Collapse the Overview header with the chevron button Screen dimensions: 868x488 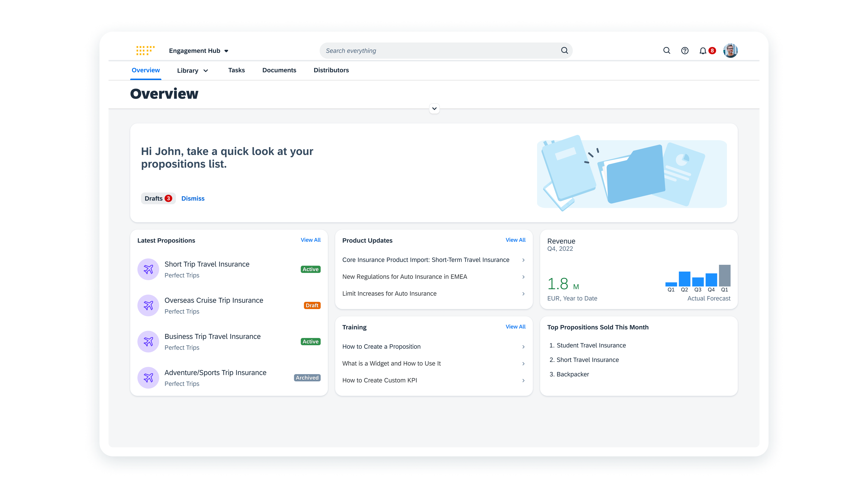point(434,108)
